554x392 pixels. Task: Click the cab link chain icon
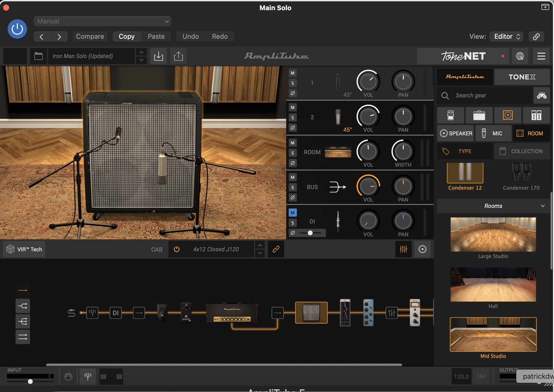click(276, 249)
